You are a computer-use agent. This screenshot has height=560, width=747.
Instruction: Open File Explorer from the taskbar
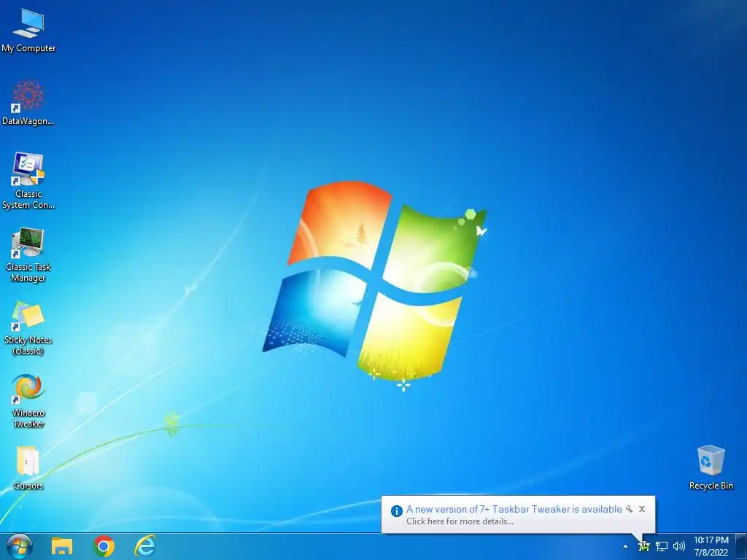point(62,546)
